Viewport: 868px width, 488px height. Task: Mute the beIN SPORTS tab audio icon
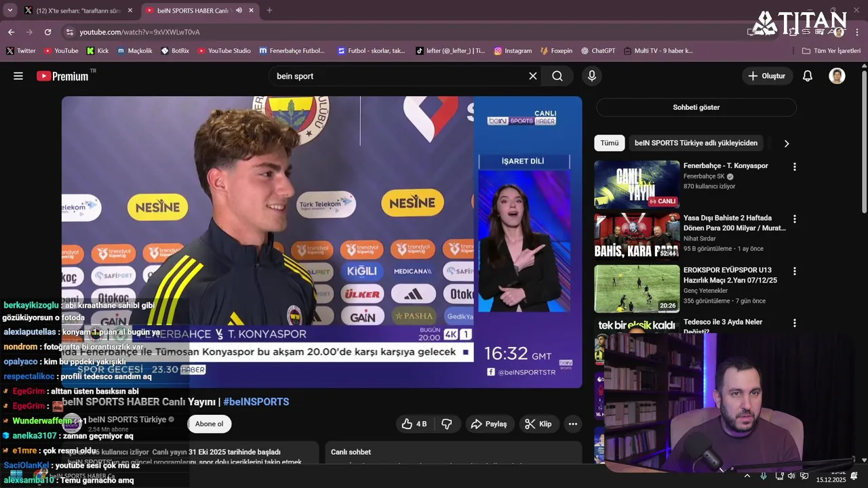[239, 10]
